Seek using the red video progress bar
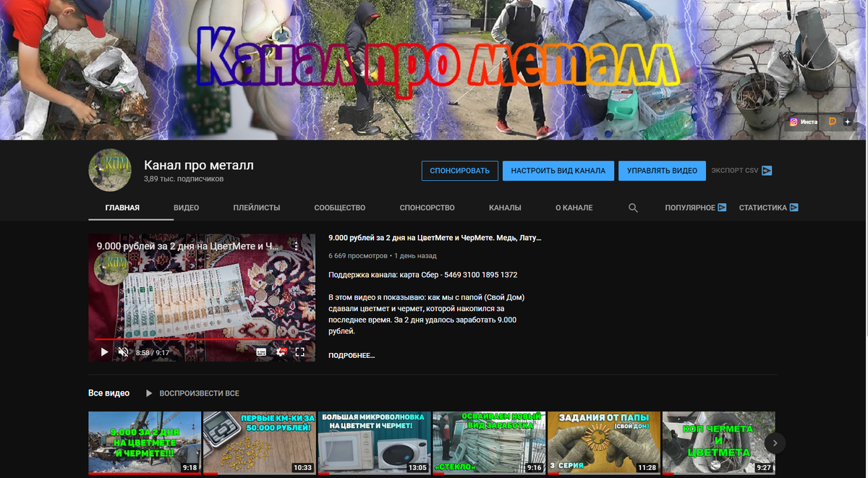 click(x=201, y=338)
